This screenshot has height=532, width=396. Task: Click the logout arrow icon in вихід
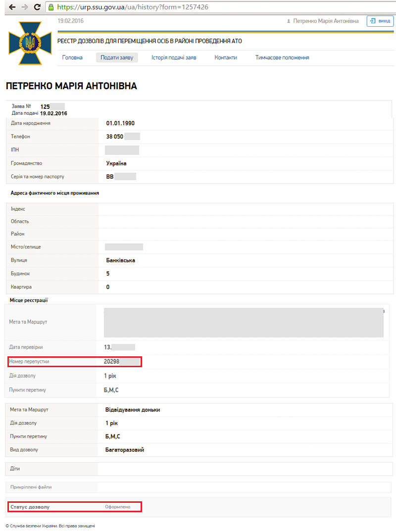tap(373, 21)
